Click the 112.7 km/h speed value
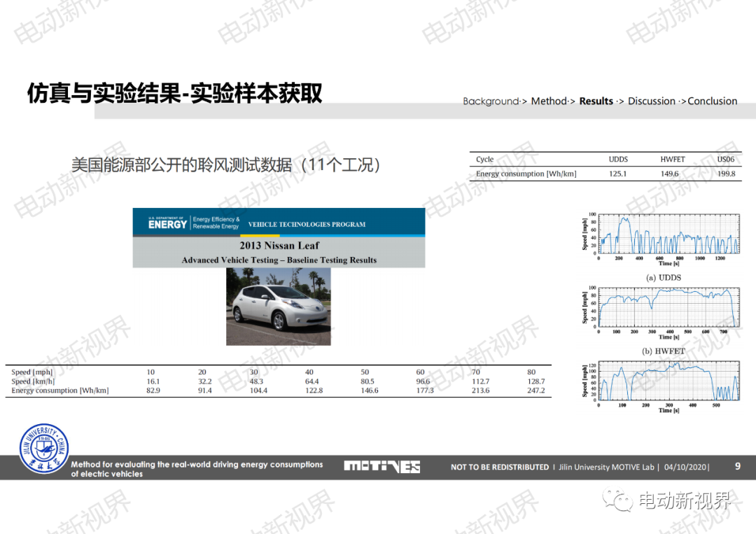Viewport: 756px width, 534px height. [x=481, y=381]
